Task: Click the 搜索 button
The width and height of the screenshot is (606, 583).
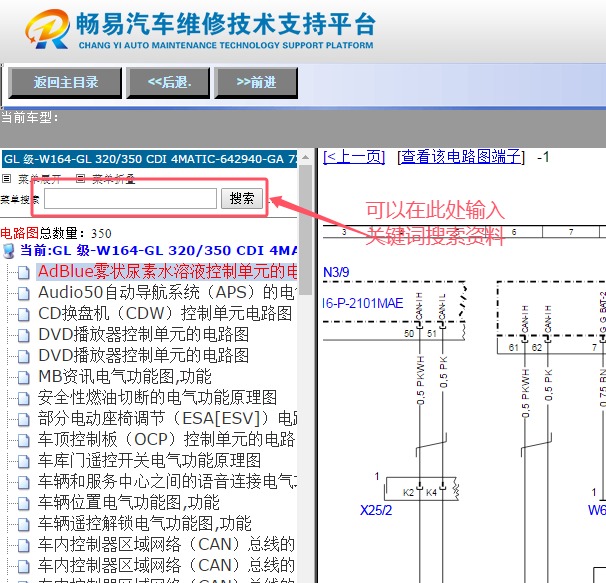Action: pos(242,198)
